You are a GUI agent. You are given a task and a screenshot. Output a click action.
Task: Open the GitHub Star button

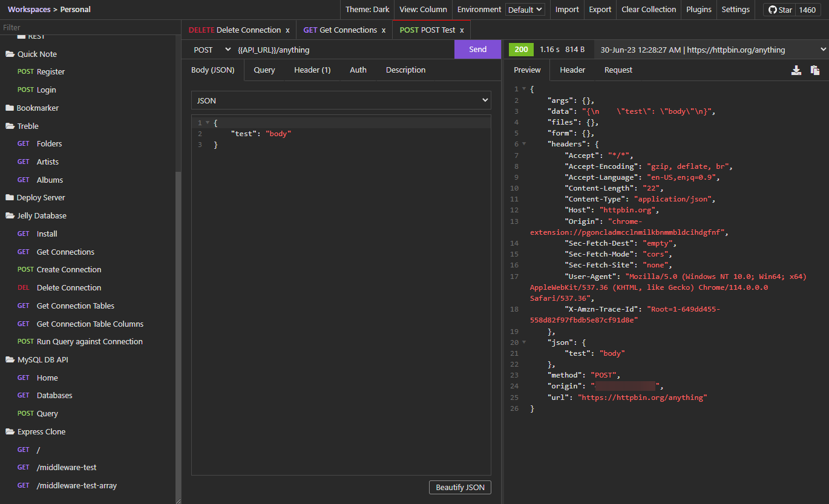779,10
